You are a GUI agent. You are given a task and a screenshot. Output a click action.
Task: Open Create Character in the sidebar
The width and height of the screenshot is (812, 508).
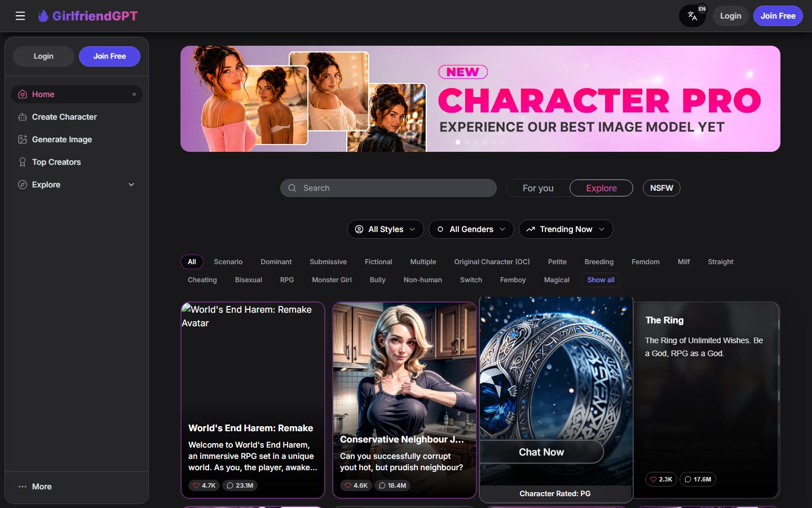pos(77,117)
